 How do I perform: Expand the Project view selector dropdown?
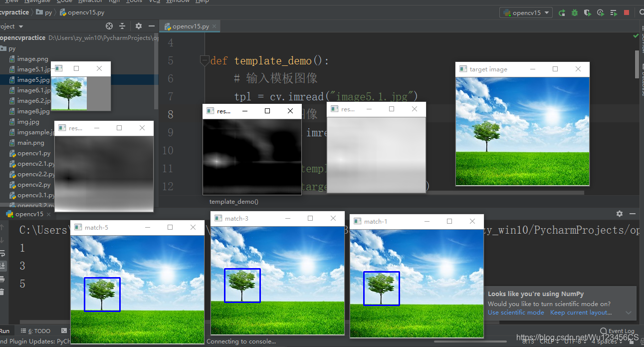[x=20, y=26]
